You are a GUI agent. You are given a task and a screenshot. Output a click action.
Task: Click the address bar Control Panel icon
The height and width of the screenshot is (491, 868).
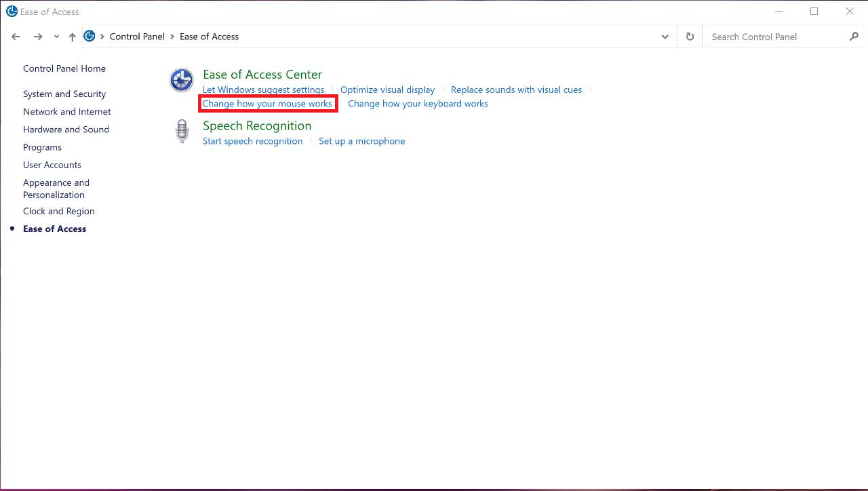tap(90, 37)
